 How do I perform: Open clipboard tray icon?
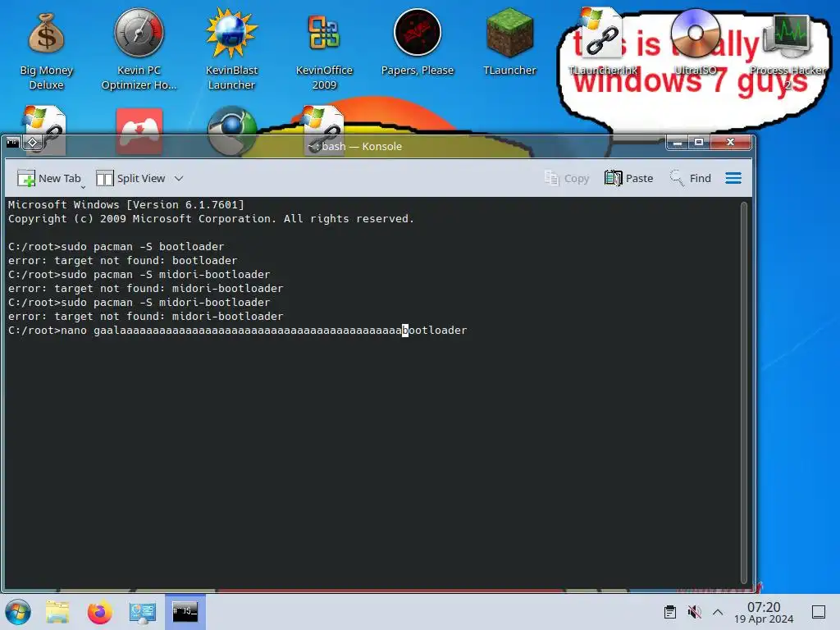669,612
